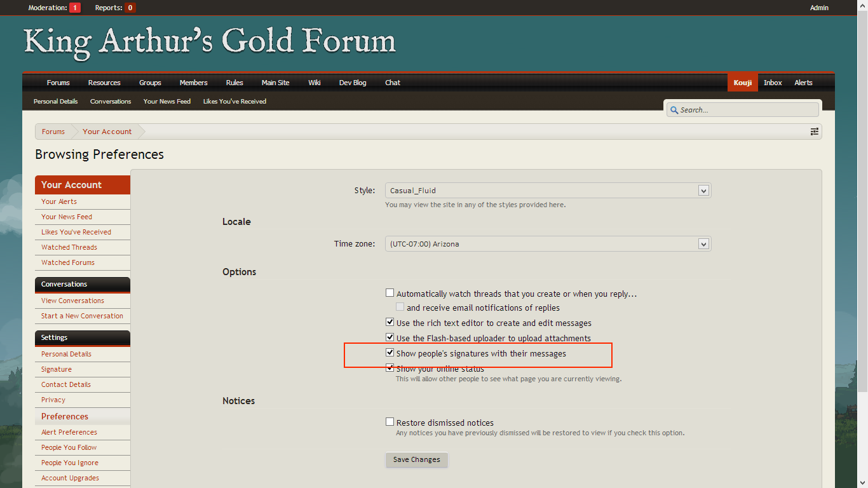This screenshot has height=488, width=868.
Task: Toggle automatically watch threads checkbox
Action: click(390, 293)
